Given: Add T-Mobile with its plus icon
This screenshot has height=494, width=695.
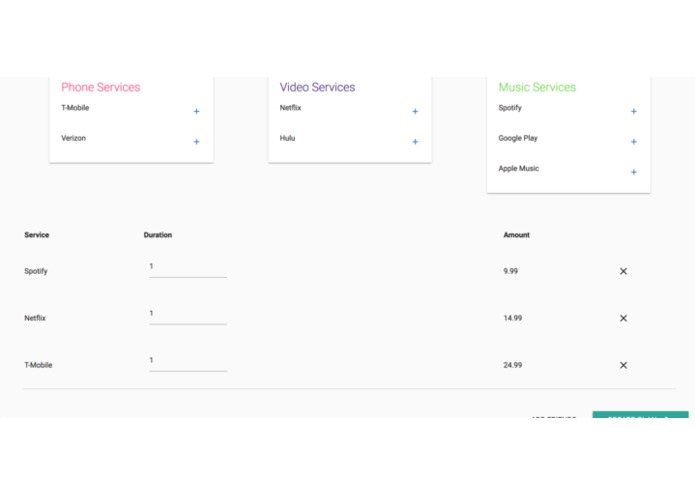Looking at the screenshot, I should click(x=196, y=111).
